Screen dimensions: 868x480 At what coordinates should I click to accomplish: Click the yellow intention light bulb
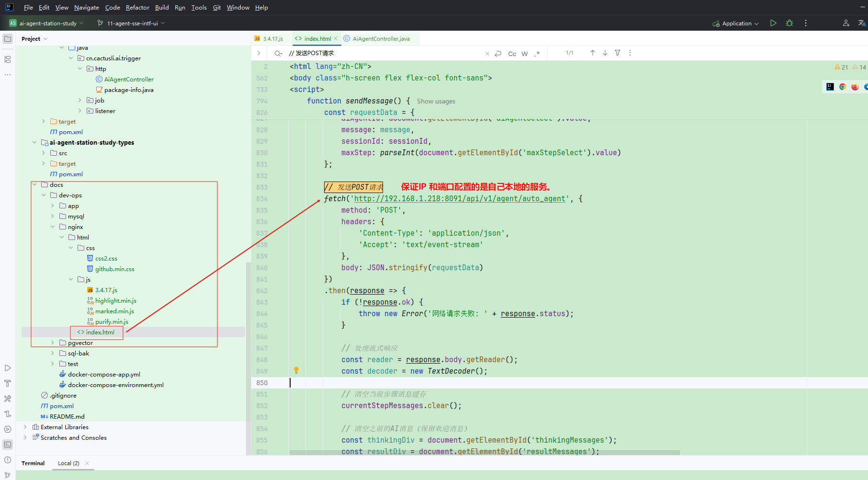pyautogui.click(x=296, y=370)
